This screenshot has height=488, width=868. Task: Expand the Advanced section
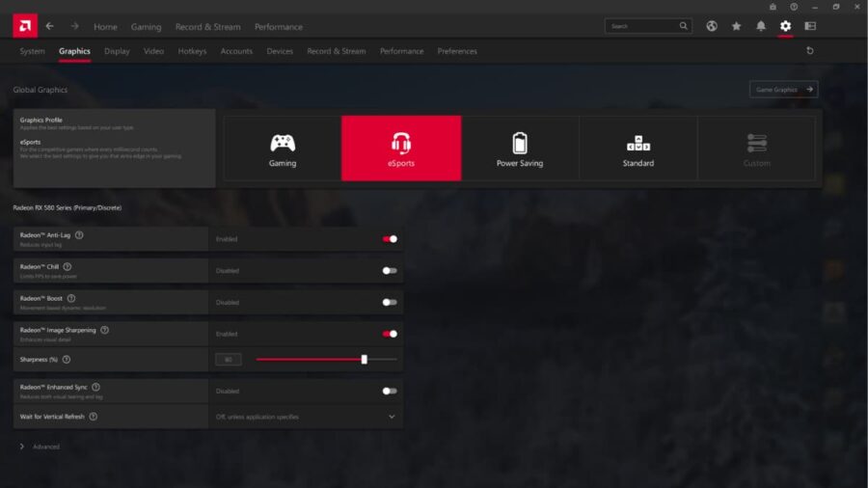(x=40, y=447)
